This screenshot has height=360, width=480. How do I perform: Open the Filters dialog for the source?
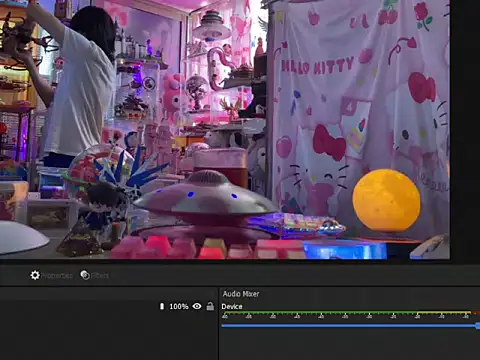point(95,275)
